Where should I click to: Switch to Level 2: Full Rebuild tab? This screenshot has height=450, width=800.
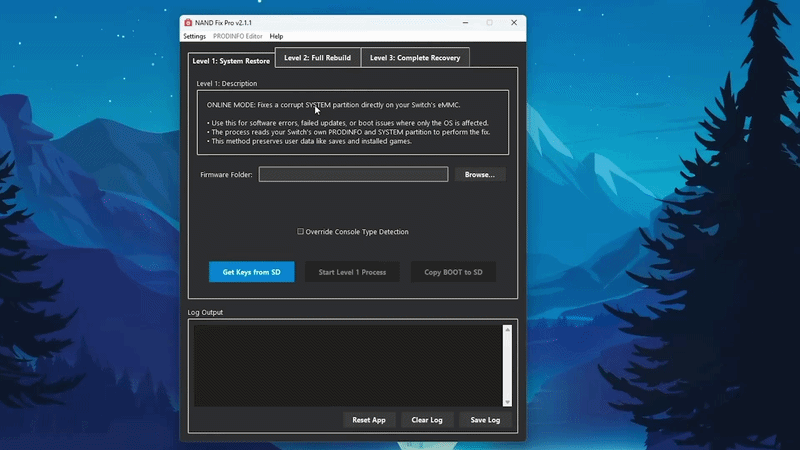317,58
